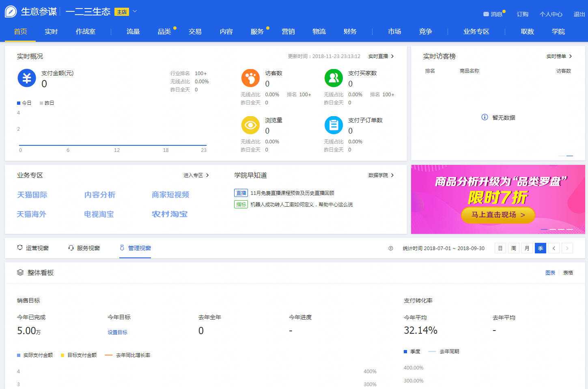
Task: Select the 周 time granularity button
Action: tap(514, 248)
